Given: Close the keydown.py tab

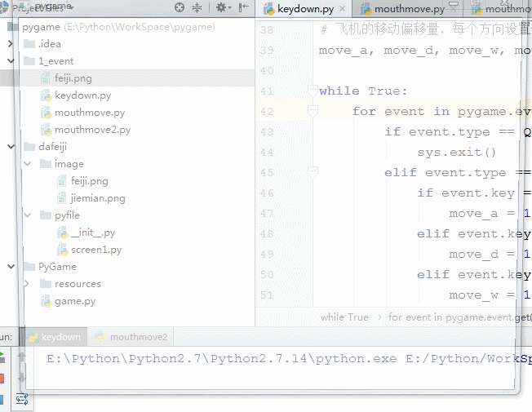Looking at the screenshot, I should pyautogui.click(x=343, y=9).
